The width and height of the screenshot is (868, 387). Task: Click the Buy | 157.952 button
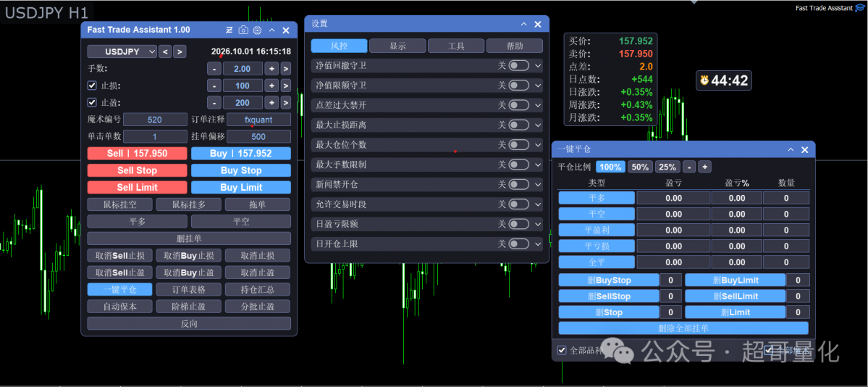point(241,154)
